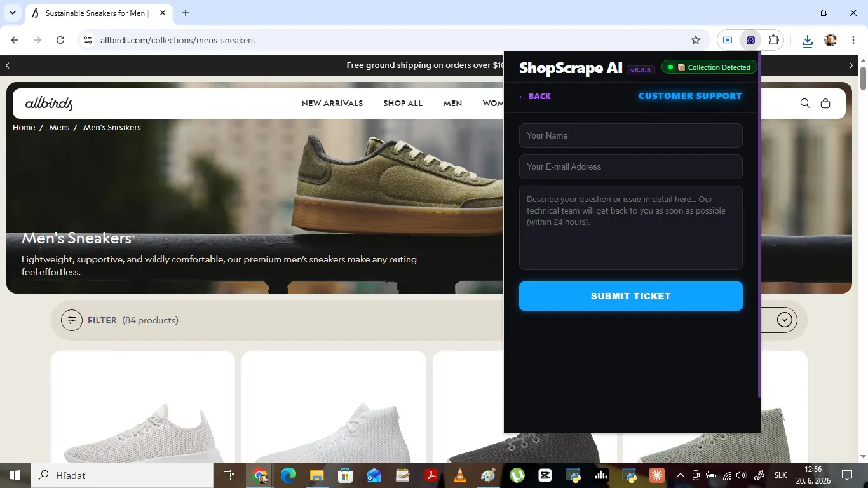868x488 pixels.
Task: Bookmark this page with the star icon
Action: click(x=696, y=40)
